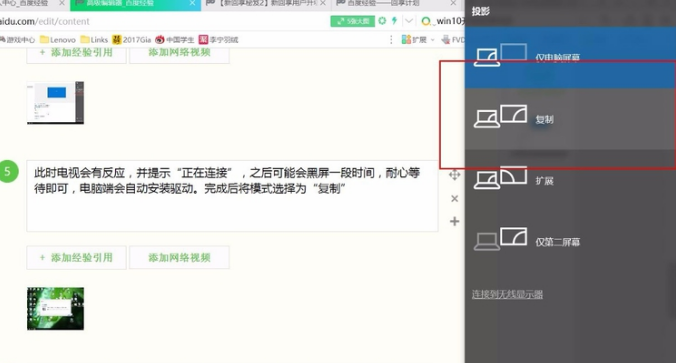676x363 pixels.
Task: Open the step 4 screenshot thumbnail
Action: (x=55, y=103)
